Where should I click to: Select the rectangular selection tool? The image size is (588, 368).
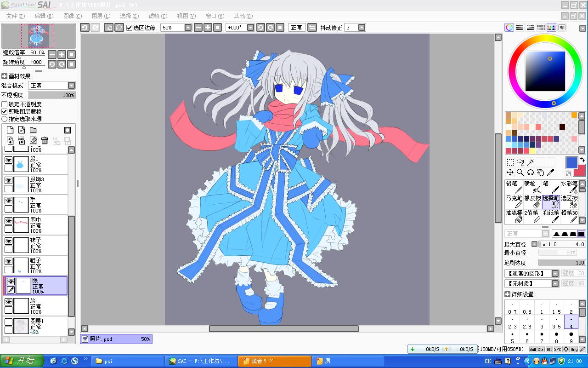pos(510,162)
